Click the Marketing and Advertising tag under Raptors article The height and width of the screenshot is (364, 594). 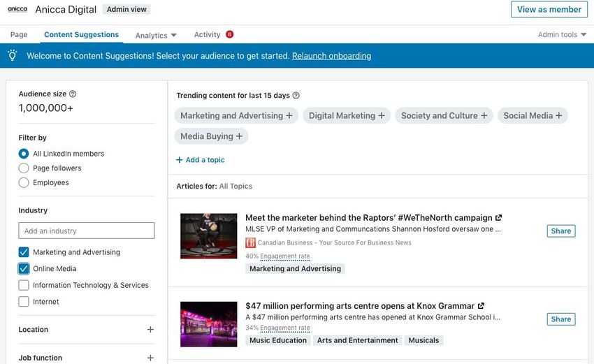tap(295, 268)
